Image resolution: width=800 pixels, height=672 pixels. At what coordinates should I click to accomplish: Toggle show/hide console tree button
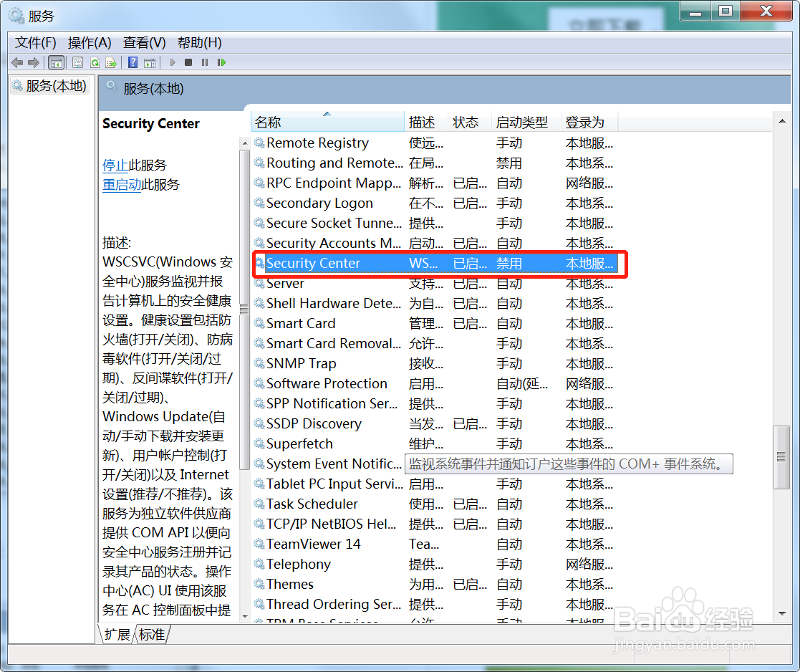[x=56, y=63]
